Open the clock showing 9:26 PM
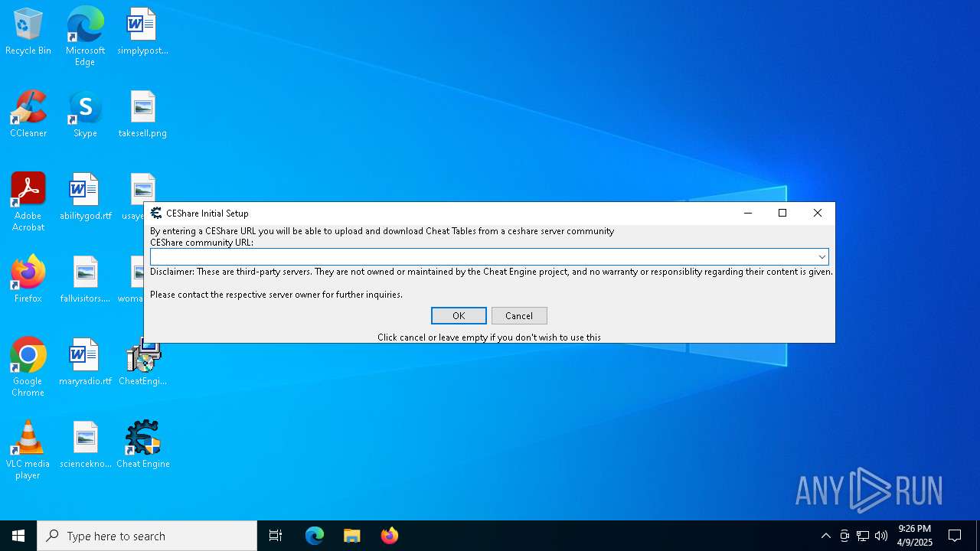 pos(915,536)
